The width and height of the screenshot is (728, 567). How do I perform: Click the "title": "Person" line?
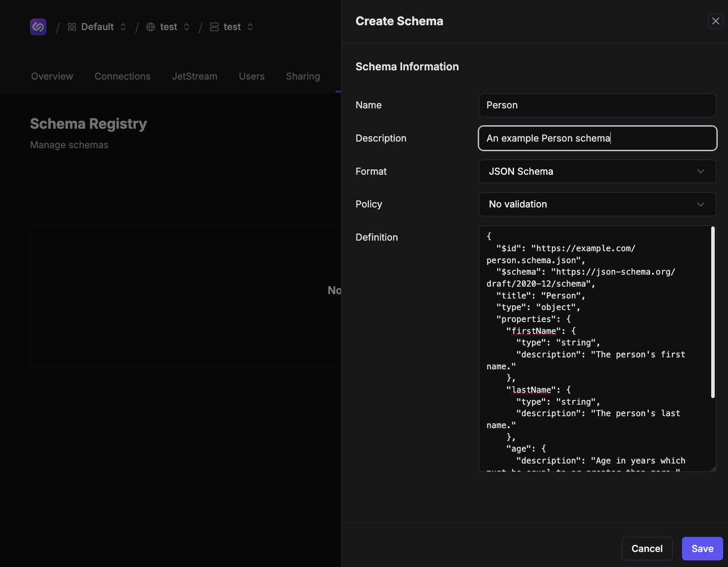540,295
